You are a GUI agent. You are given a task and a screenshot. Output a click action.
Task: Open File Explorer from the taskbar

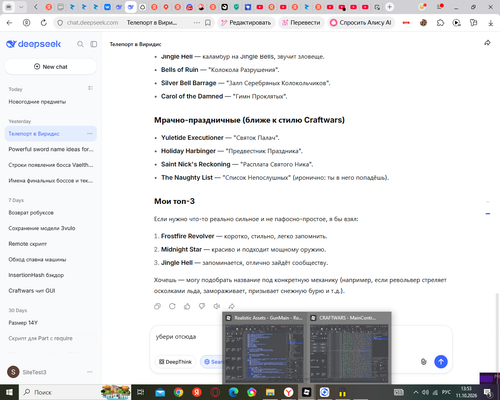(270, 392)
